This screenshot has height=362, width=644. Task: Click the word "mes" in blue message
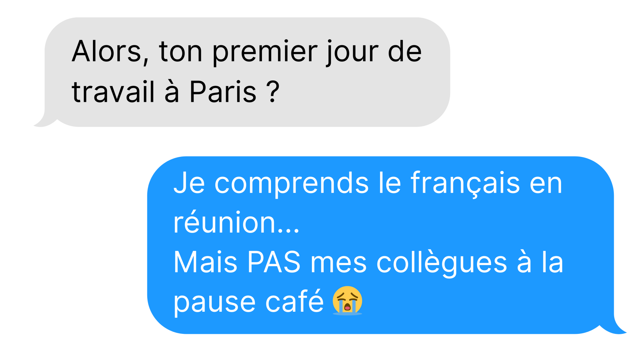tap(338, 264)
